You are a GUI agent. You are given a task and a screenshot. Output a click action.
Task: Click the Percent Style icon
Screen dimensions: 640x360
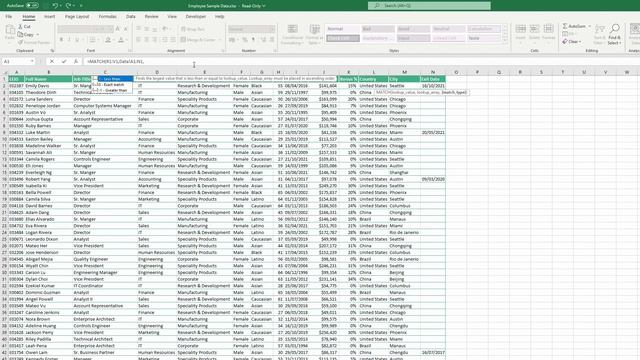click(244, 40)
